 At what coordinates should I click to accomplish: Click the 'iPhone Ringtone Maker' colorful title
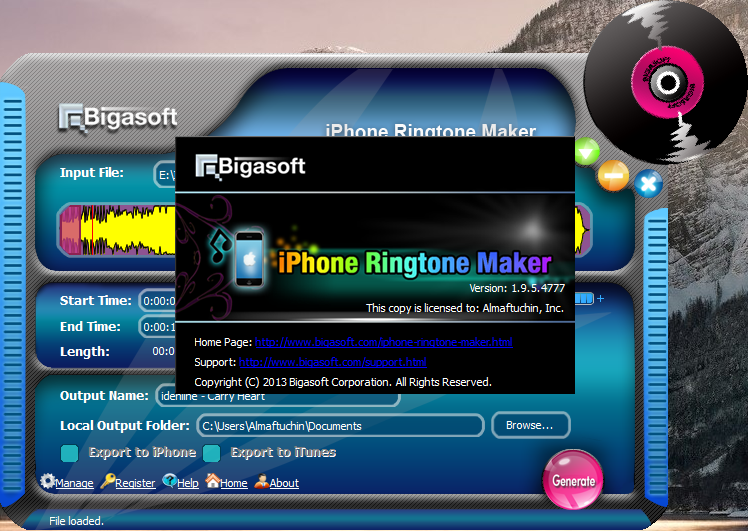415,263
